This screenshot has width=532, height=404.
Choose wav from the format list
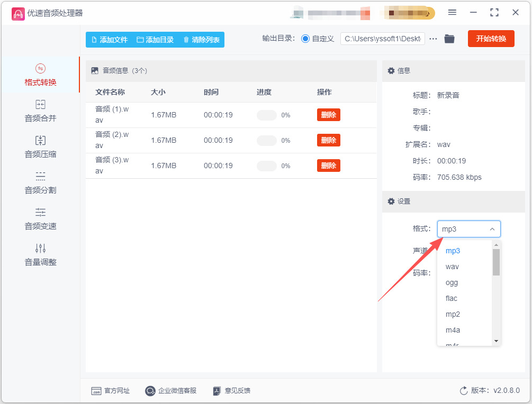coord(464,267)
